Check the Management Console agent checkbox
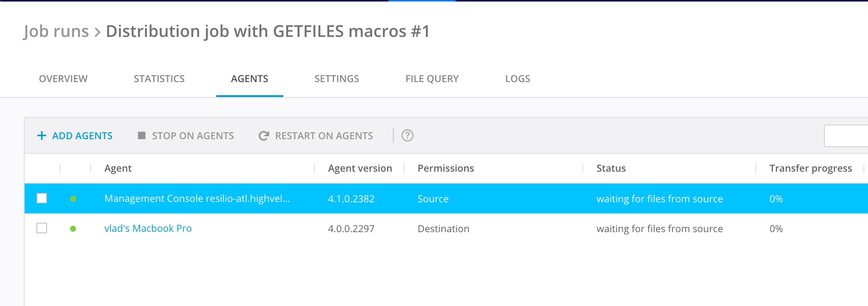 tap(42, 198)
